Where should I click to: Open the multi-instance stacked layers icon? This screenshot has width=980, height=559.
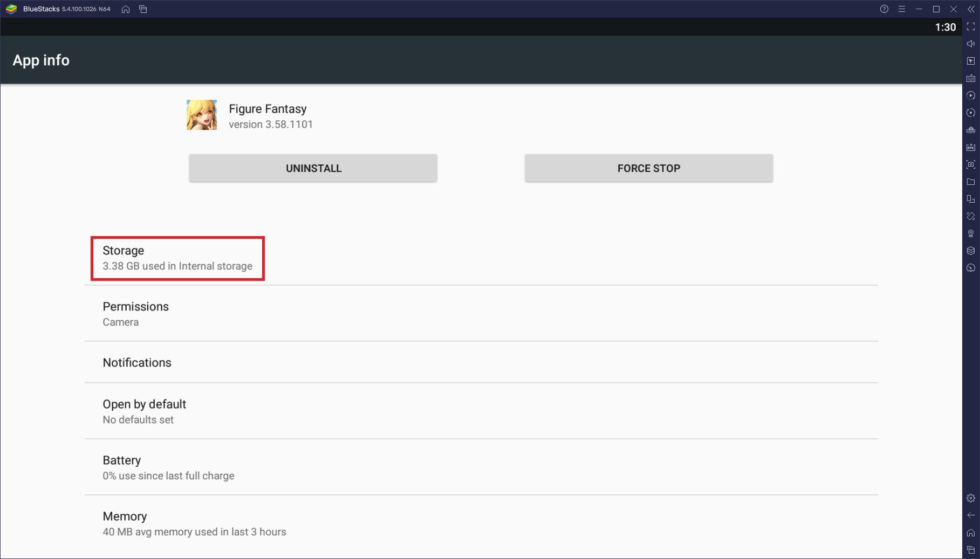tap(971, 251)
